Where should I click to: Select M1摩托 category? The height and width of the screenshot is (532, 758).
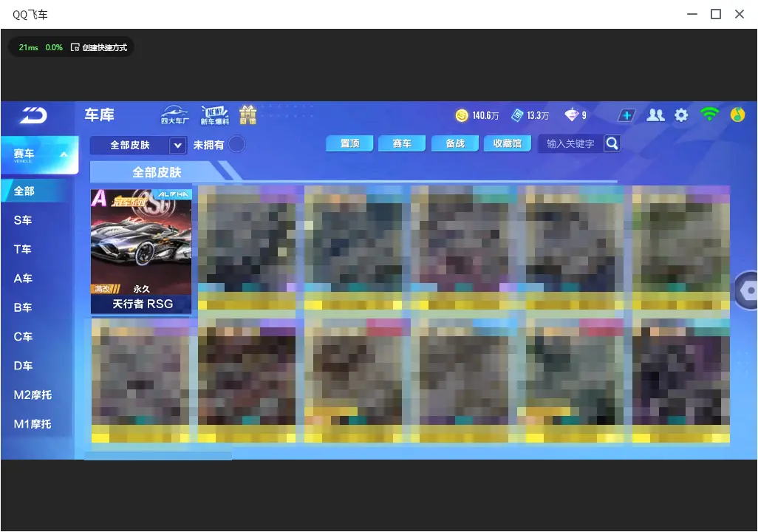pyautogui.click(x=33, y=423)
